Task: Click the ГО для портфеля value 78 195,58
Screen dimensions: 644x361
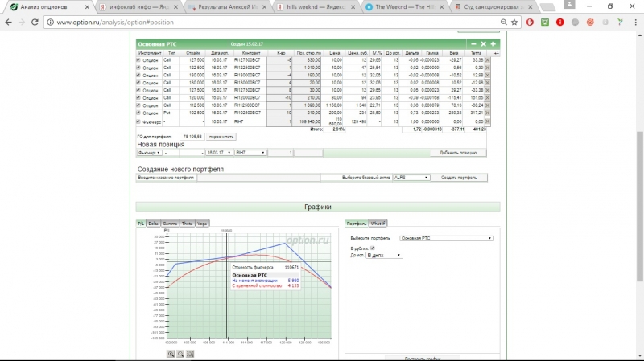Action: (x=192, y=137)
